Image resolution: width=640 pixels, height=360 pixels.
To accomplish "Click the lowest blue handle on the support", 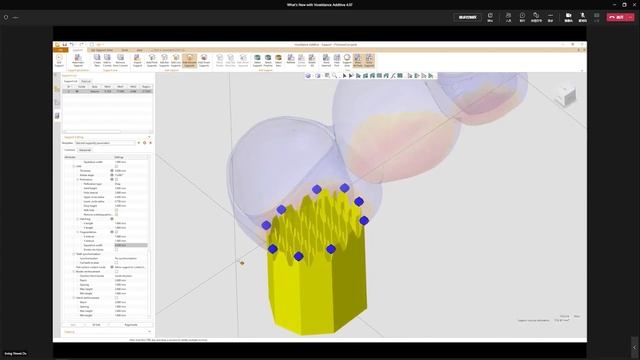I will (x=298, y=256).
